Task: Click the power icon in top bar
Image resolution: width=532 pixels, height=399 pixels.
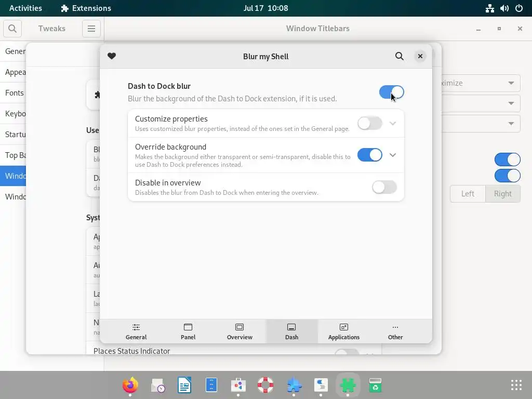Action: (x=519, y=8)
